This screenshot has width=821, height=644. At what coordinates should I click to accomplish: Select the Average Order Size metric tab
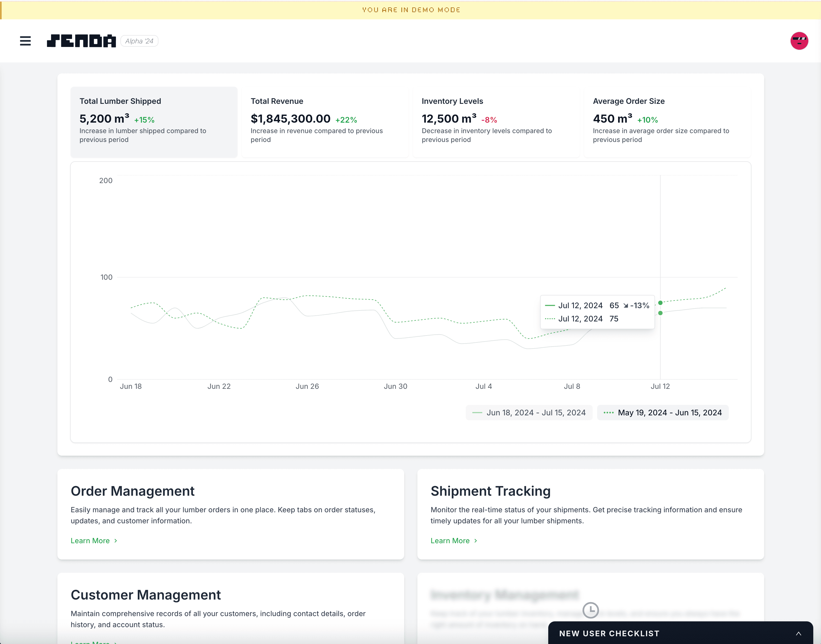pos(668,122)
